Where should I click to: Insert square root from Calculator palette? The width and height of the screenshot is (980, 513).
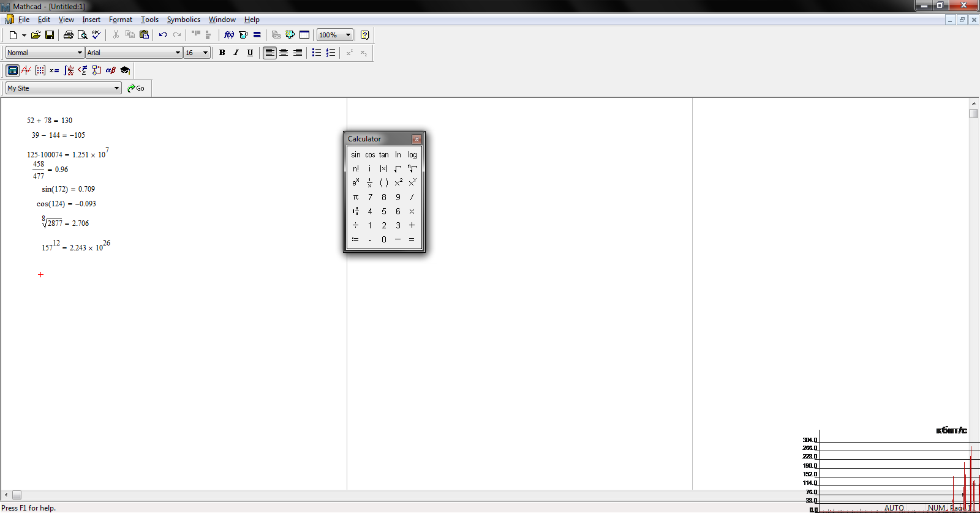tap(398, 169)
